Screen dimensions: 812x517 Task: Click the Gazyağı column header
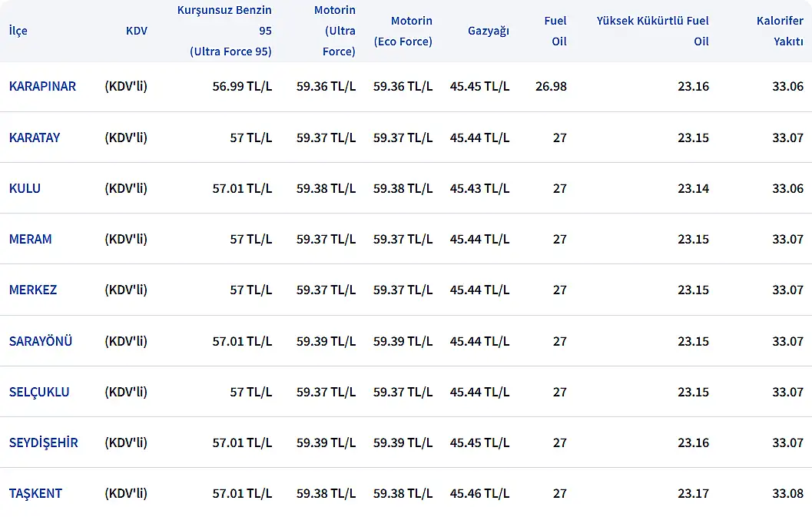click(x=488, y=31)
